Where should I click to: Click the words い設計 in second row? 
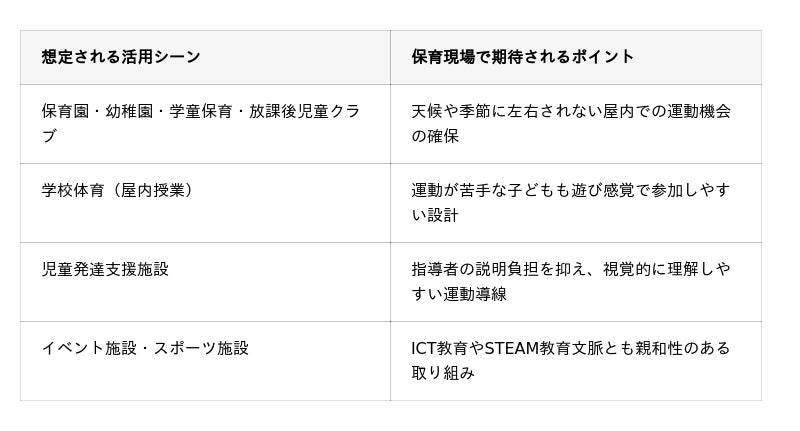coord(435,215)
